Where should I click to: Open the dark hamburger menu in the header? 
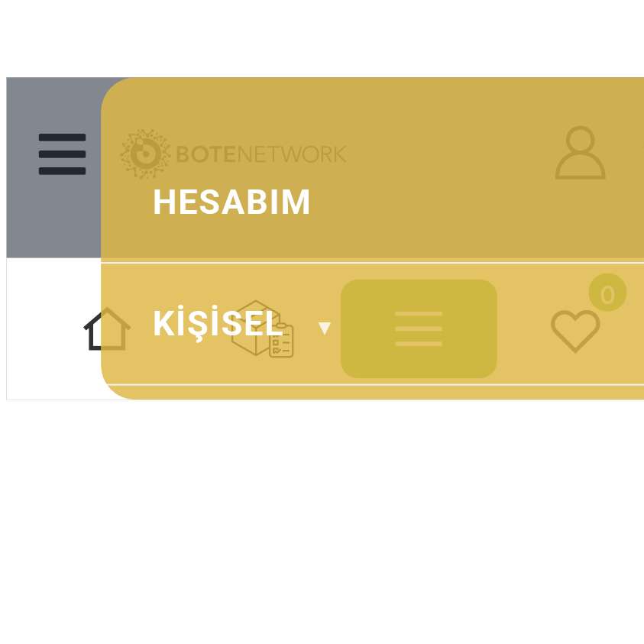pos(62,154)
